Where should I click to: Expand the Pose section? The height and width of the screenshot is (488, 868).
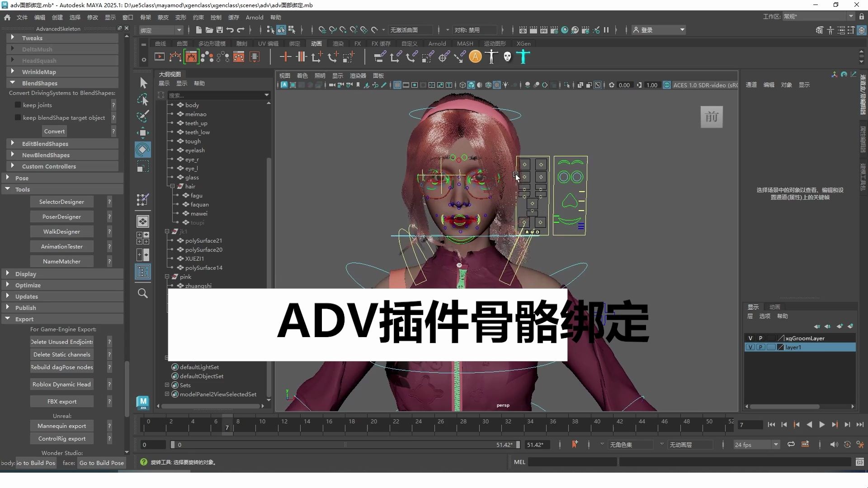point(7,178)
